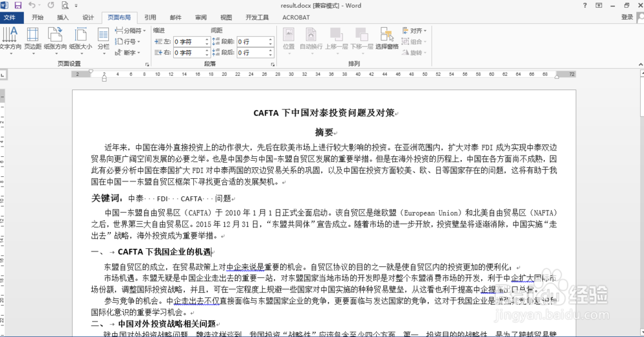Open the 纸张方向 orientation tool
The height and width of the screenshot is (337, 644).
tap(55, 40)
